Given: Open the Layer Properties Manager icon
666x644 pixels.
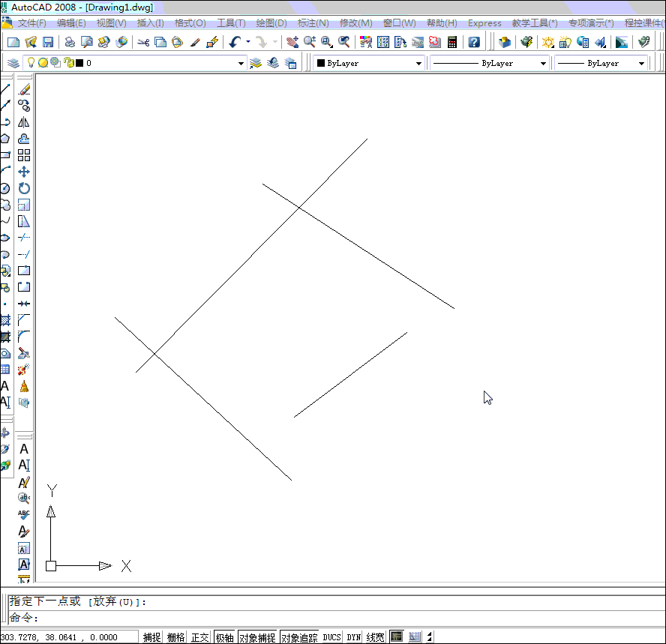Looking at the screenshot, I should (x=13, y=63).
